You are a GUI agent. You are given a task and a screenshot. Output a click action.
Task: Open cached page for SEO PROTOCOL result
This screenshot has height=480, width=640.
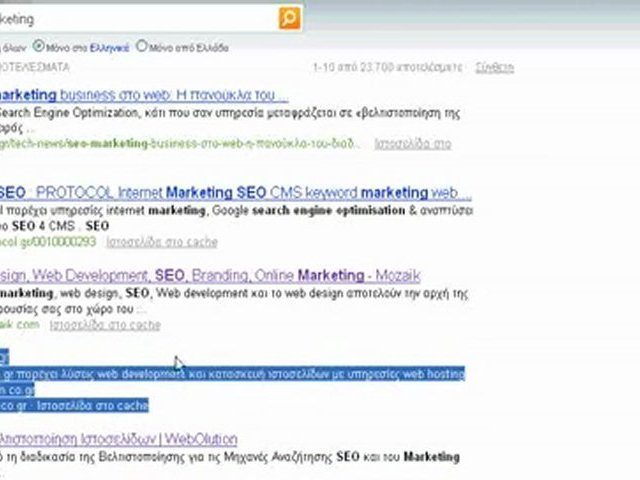tap(162, 241)
